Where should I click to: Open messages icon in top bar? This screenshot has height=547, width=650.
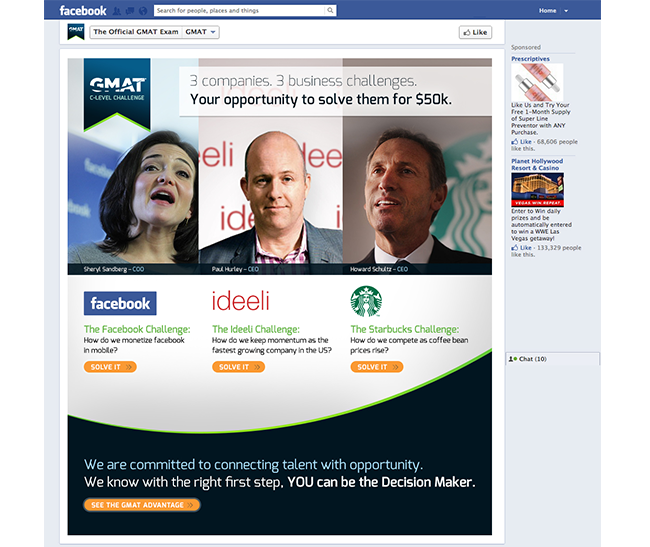(130, 11)
